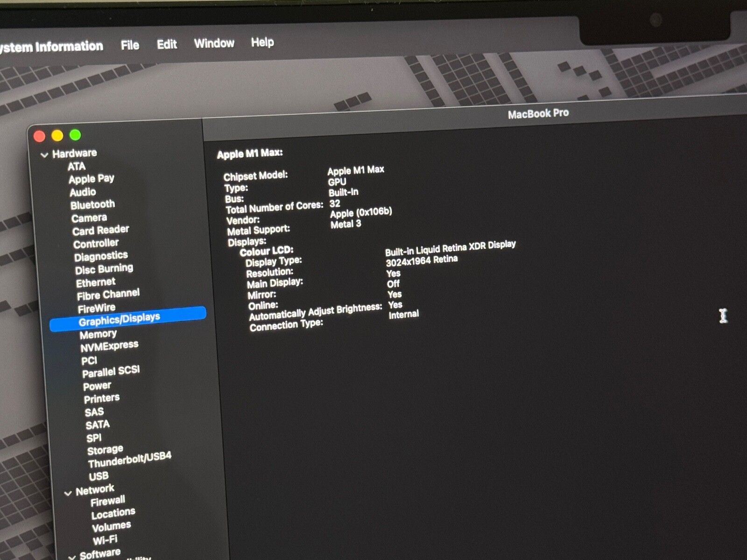Select NVMExpress in the sidebar

[109, 347]
